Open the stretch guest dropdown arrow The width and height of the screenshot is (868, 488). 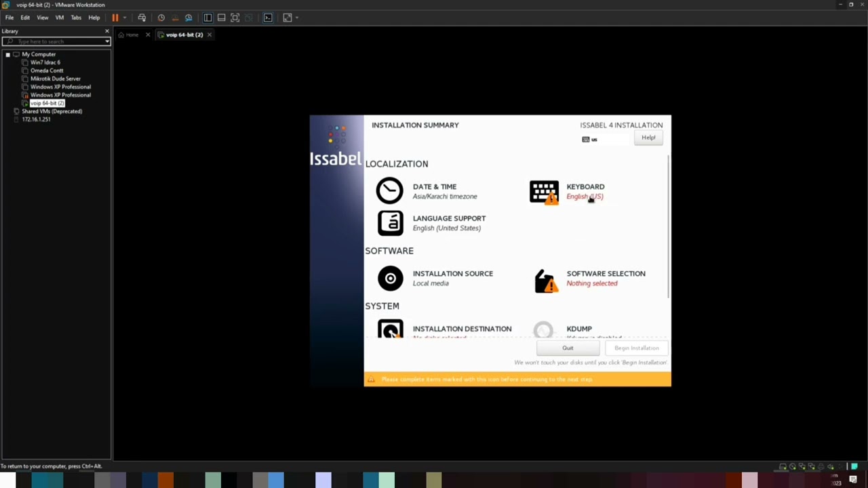pyautogui.click(x=296, y=18)
